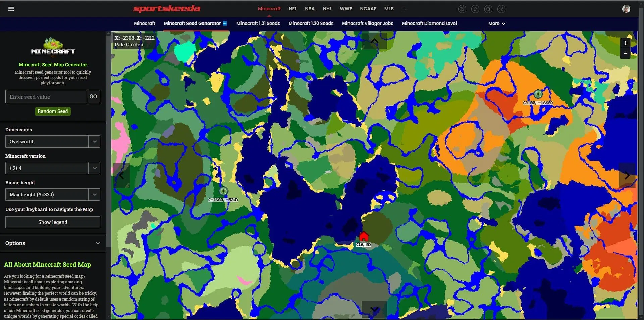Generate a Random Seed
This screenshot has width=644, height=320.
coord(53,111)
